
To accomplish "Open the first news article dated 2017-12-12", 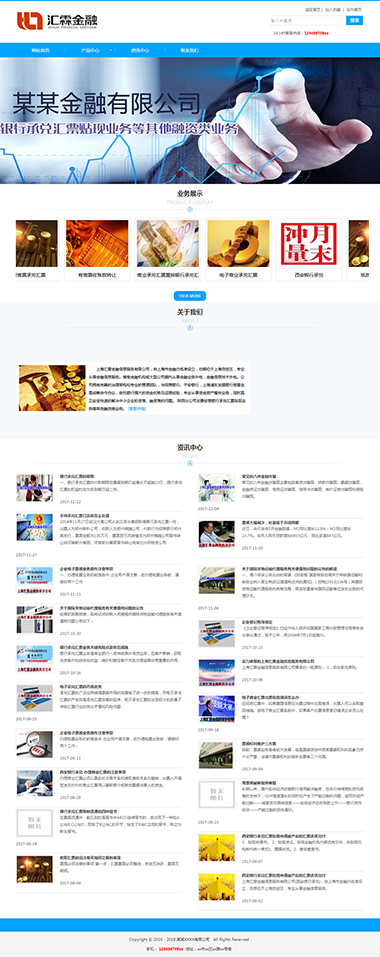I will pyautogui.click(x=77, y=475).
